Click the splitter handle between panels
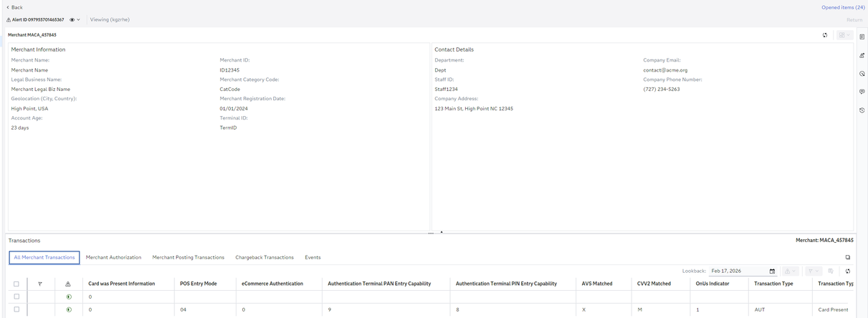 (x=431, y=233)
